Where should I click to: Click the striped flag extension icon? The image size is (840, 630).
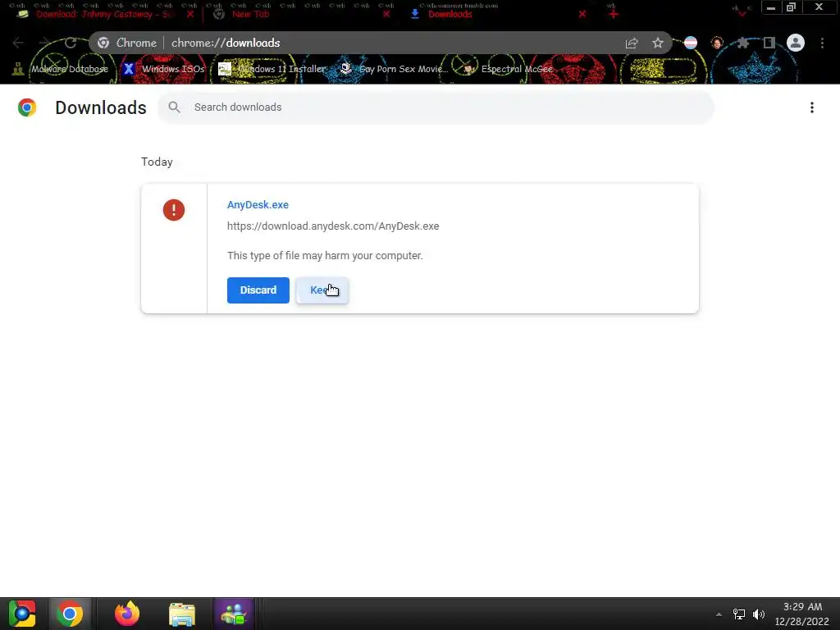[691, 43]
